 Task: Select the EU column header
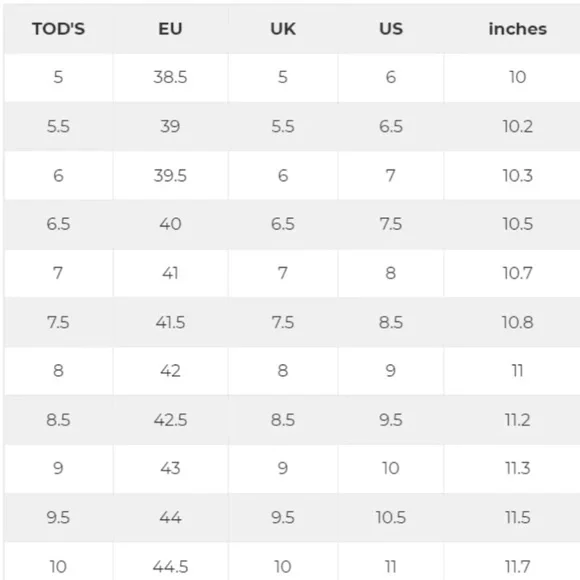pos(170,29)
